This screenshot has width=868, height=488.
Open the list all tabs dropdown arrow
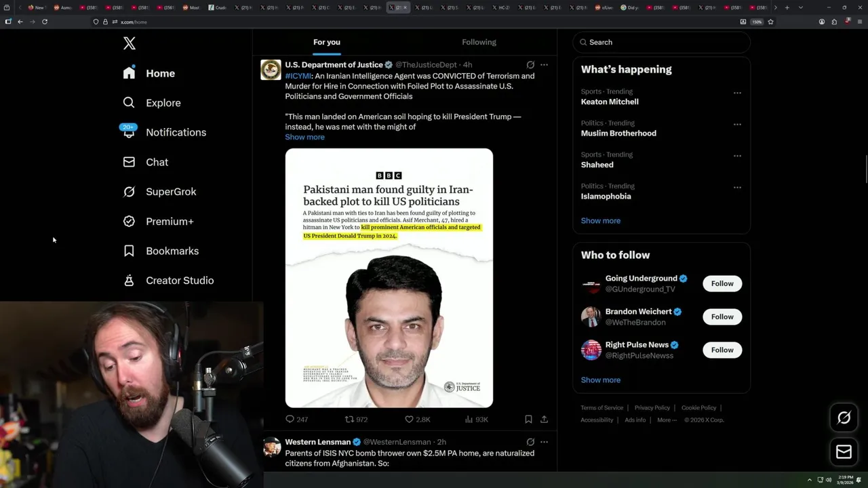(x=801, y=7)
